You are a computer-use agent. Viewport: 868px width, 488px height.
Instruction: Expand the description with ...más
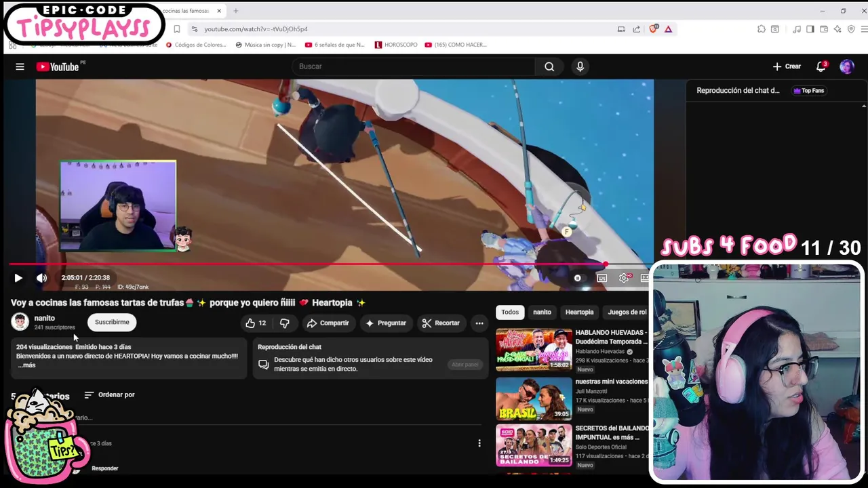(x=26, y=365)
